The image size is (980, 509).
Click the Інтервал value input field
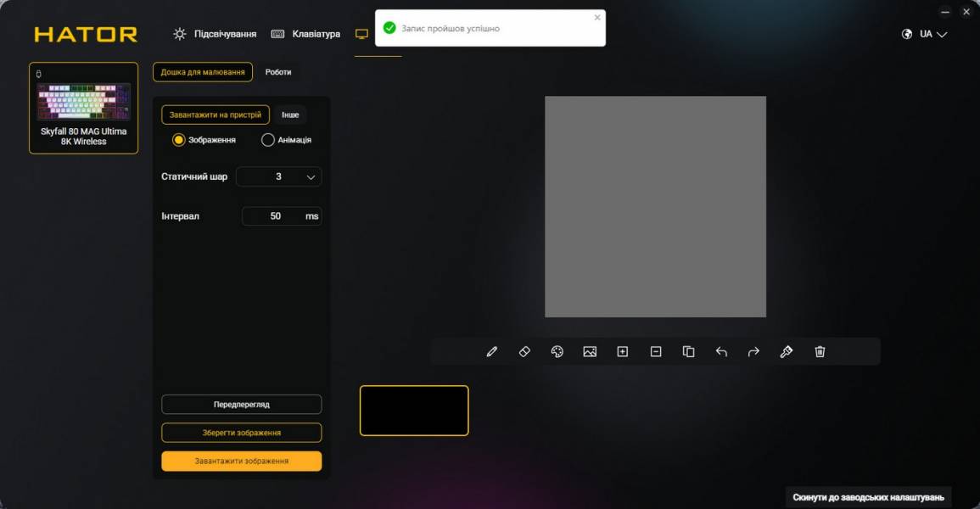(x=275, y=216)
